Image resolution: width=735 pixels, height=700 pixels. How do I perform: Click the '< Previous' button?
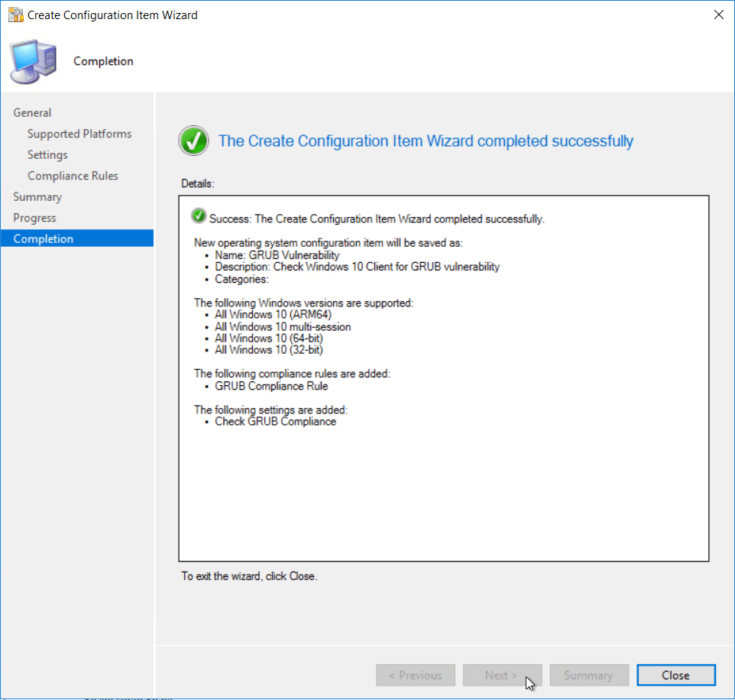tap(416, 676)
